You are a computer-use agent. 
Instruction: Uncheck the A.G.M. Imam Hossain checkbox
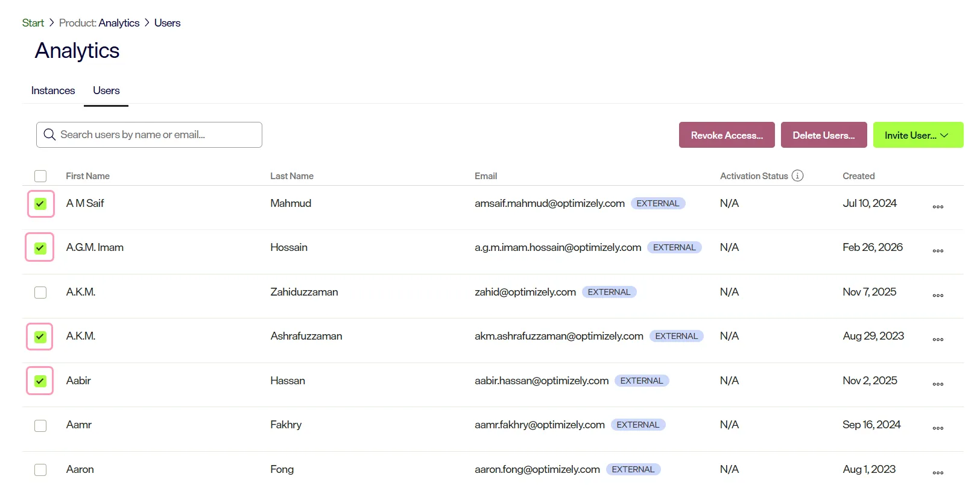[40, 248]
